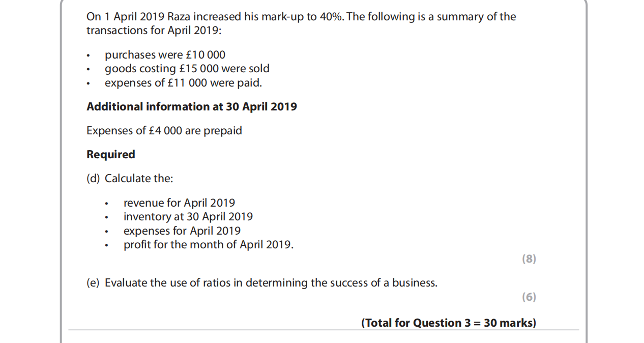This screenshot has height=343, width=644.
Task: Click the (8) marks indicator
Action: pyautogui.click(x=529, y=259)
